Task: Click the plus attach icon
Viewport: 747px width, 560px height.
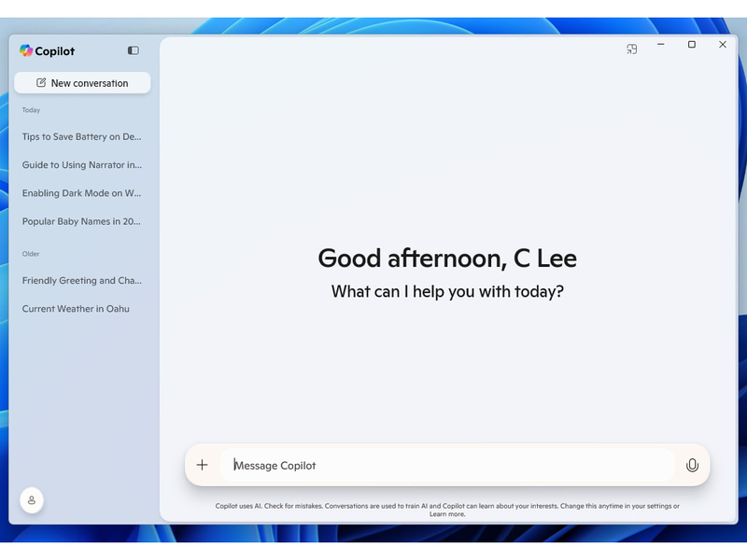Action: coord(202,465)
